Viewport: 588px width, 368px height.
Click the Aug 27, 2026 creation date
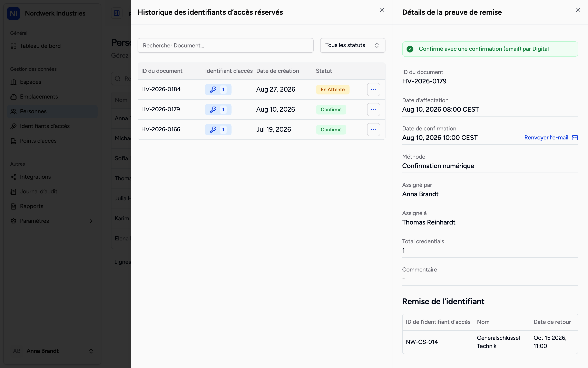click(x=276, y=90)
